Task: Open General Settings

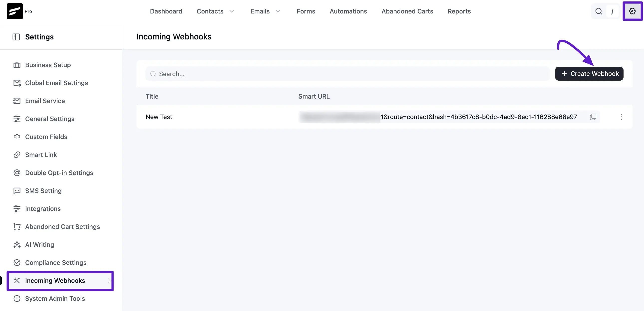Action: click(x=50, y=119)
